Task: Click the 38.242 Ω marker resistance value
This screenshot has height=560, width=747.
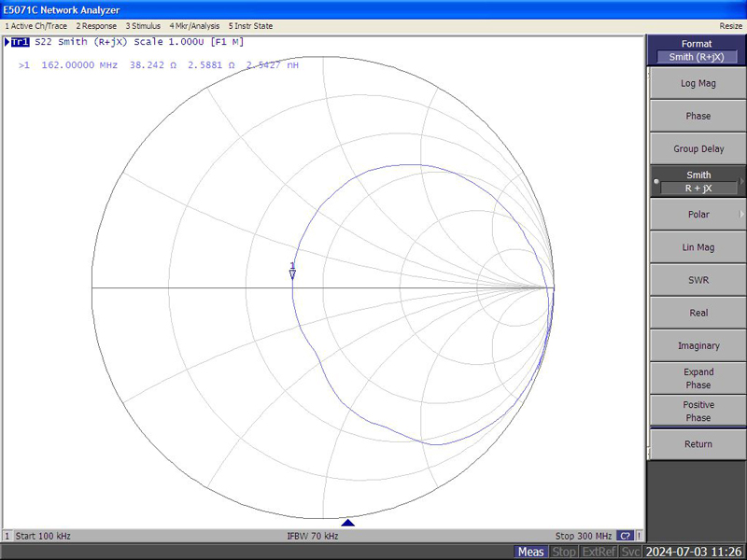Action: 153,65
